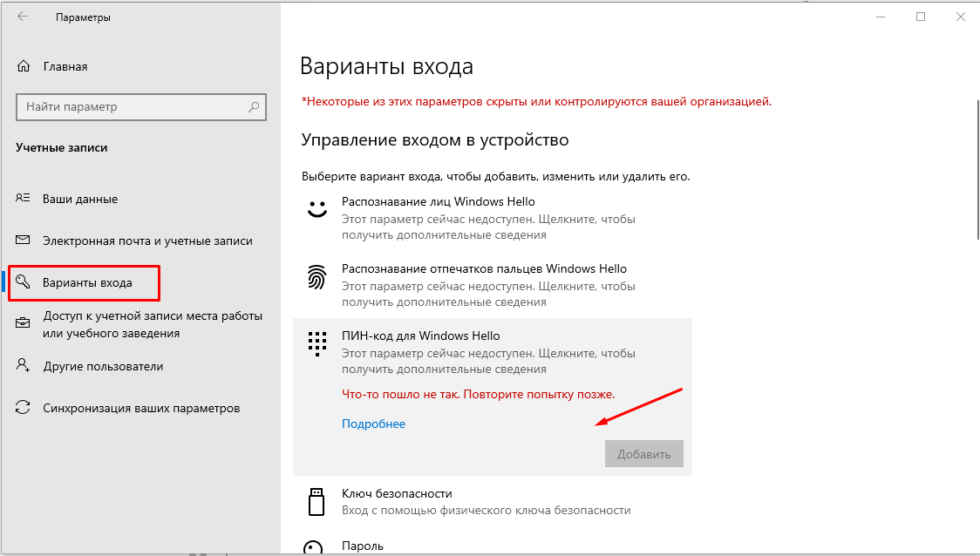Viewport: 980px width, 556px height.
Task: Click the magnifier icon in search box
Action: pos(253,107)
